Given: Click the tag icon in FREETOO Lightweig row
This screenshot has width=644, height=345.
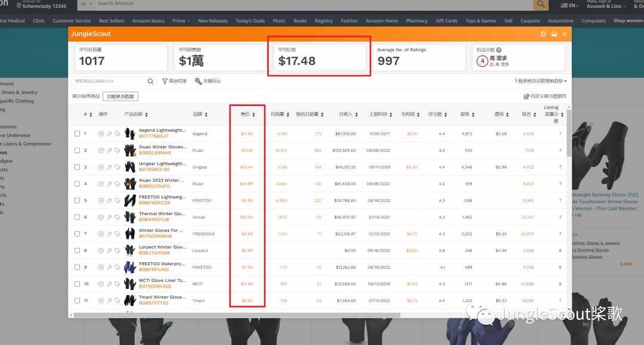Looking at the screenshot, I should tap(117, 201).
